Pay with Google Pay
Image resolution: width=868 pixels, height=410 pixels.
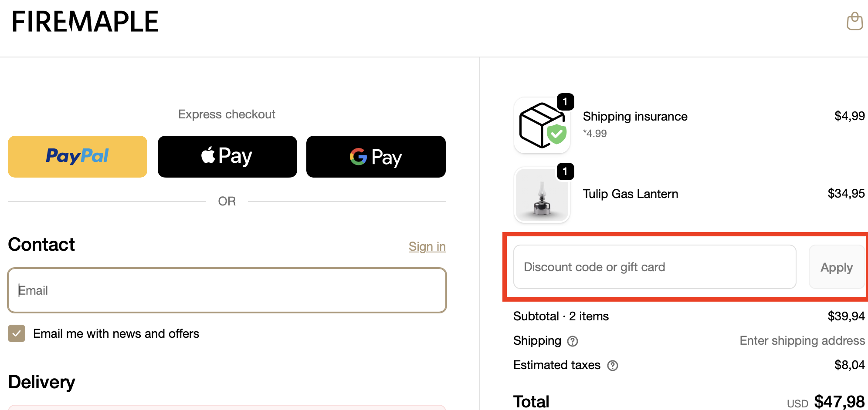[376, 157]
